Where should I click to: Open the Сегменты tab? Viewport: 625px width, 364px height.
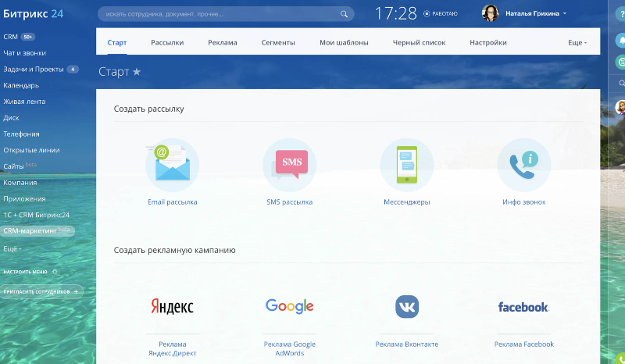point(278,43)
